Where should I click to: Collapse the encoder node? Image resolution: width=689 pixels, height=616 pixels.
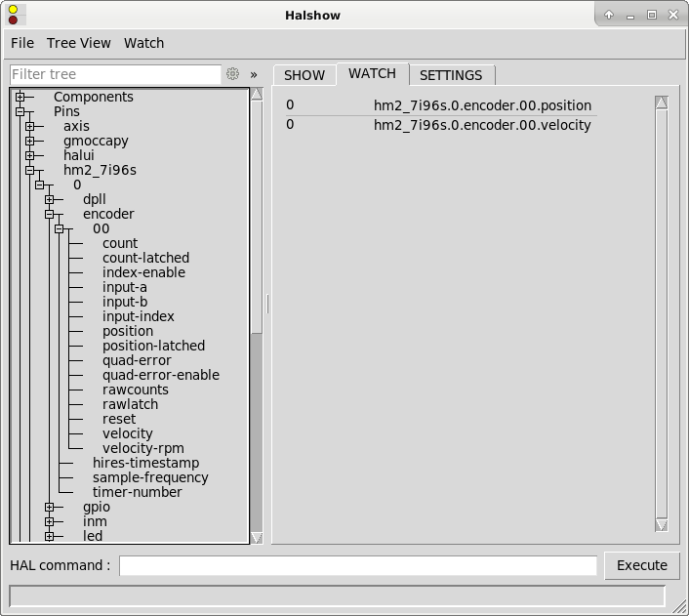(49, 214)
